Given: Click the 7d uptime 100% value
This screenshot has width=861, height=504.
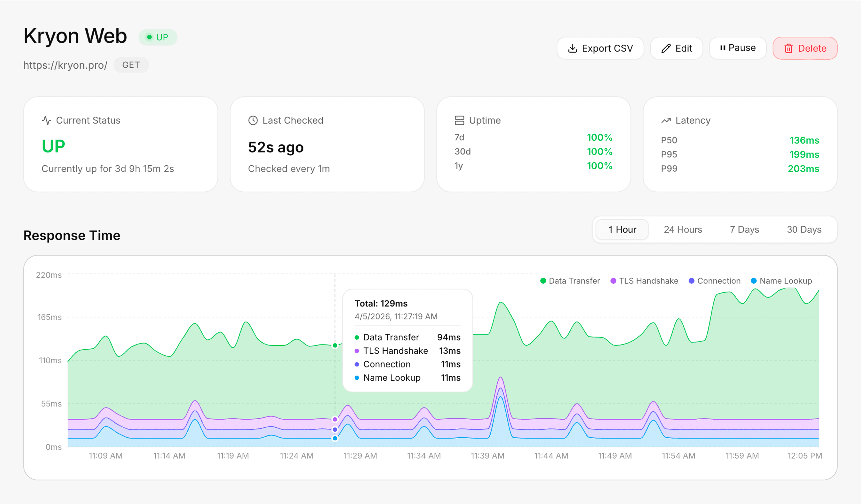Looking at the screenshot, I should pos(600,137).
